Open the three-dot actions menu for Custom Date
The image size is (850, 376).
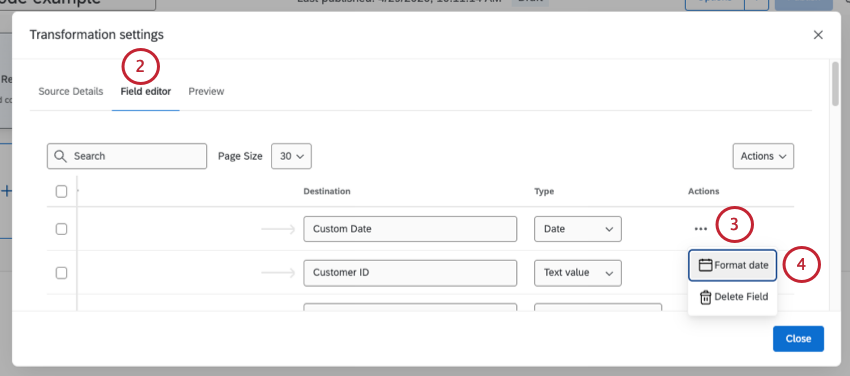(700, 229)
